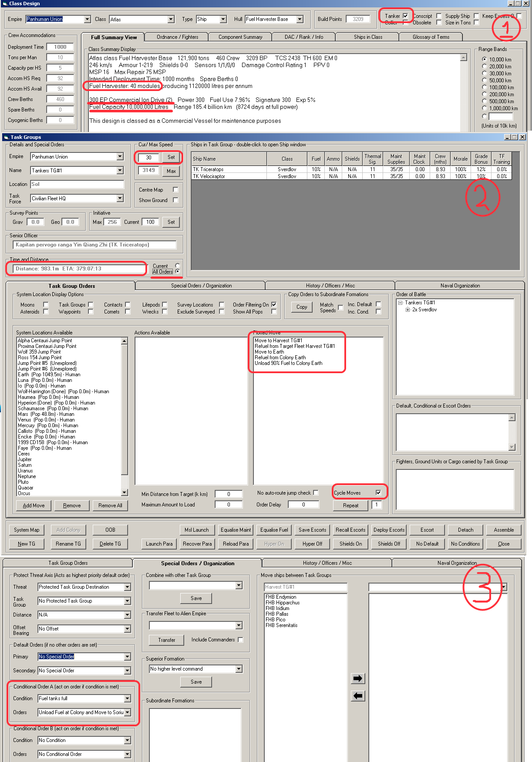The width and height of the screenshot is (532, 762).
Task: Collapse the Tankers TG#1 tree node
Action: pos(401,303)
